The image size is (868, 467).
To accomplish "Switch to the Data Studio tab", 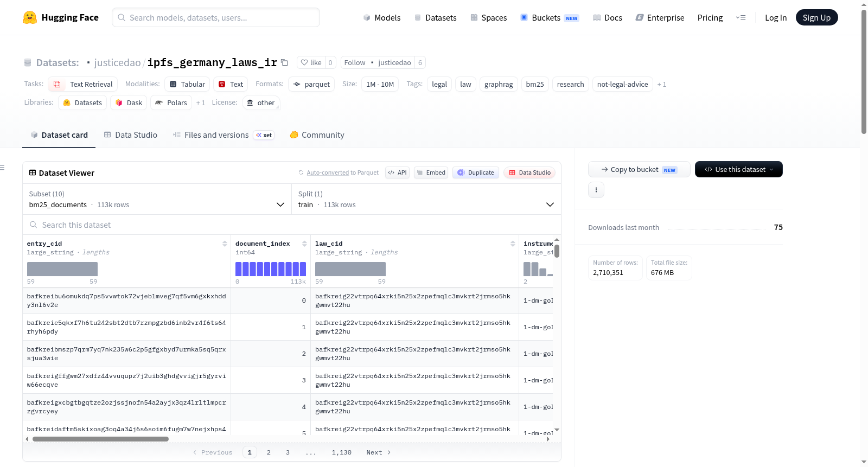I will click(x=131, y=135).
